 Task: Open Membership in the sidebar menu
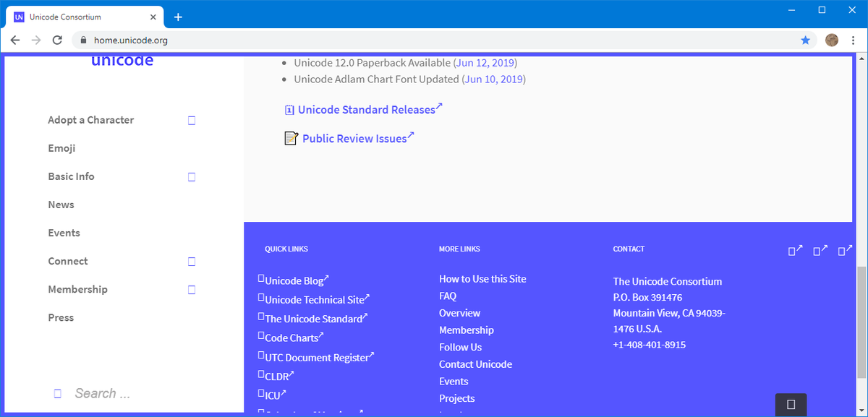pos(77,289)
